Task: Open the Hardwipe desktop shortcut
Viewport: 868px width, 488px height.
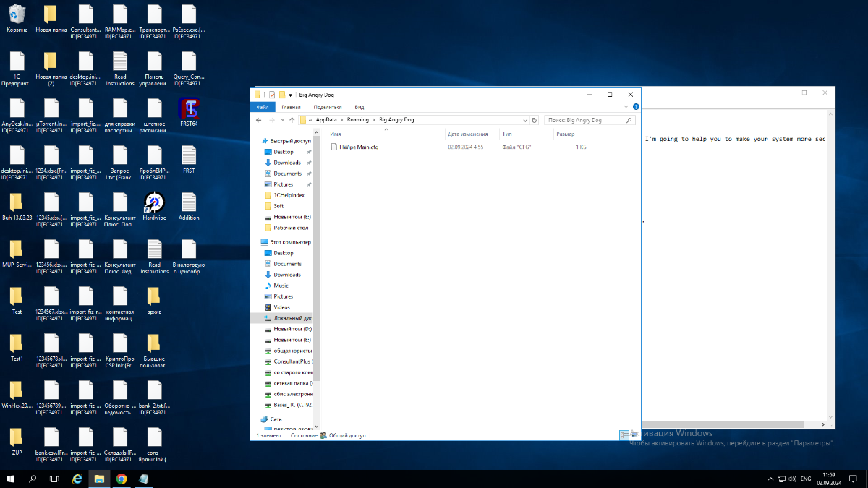Action: pos(154,203)
